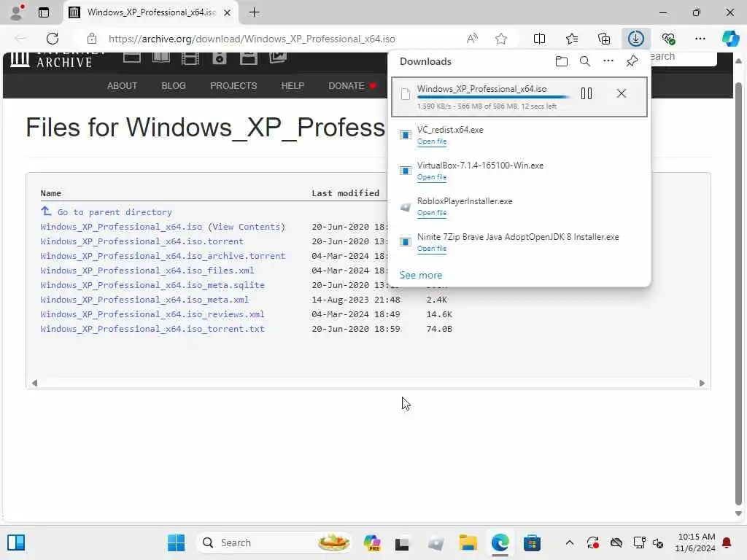747x560 pixels.
Task: Open Edge profile icon
Action: [17, 12]
